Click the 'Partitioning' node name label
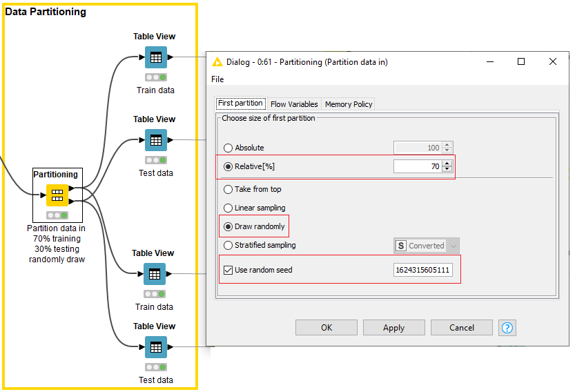Viewport: 575px width, 392px height. 56,175
